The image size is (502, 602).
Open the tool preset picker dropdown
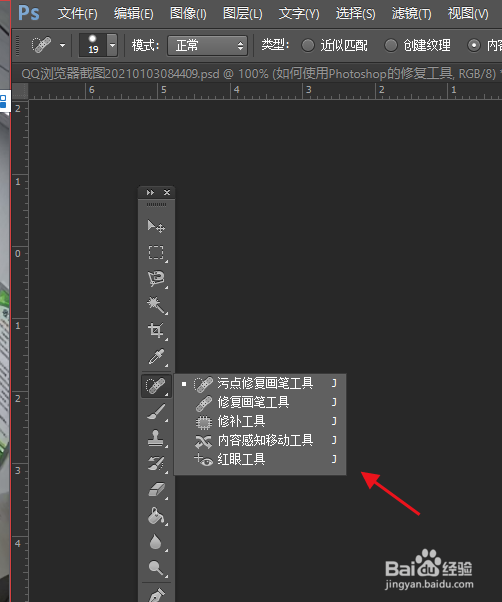pyautogui.click(x=62, y=45)
